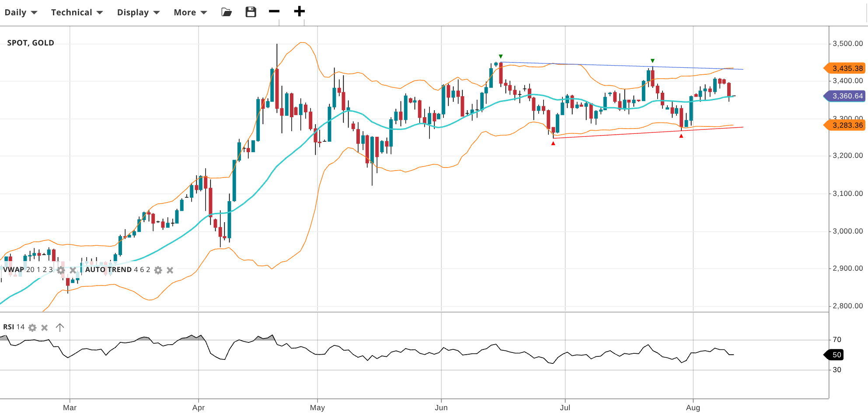This screenshot has height=415, width=868.
Task: Open the More menu
Action: (x=190, y=12)
